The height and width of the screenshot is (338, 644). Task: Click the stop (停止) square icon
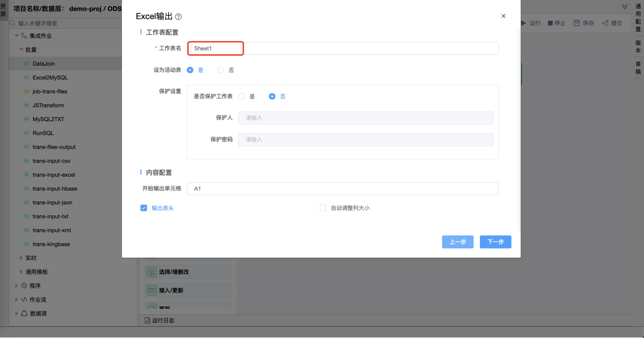550,23
